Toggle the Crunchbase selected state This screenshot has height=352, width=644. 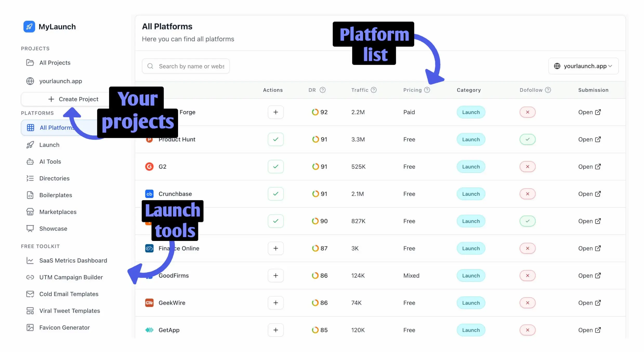click(x=275, y=194)
